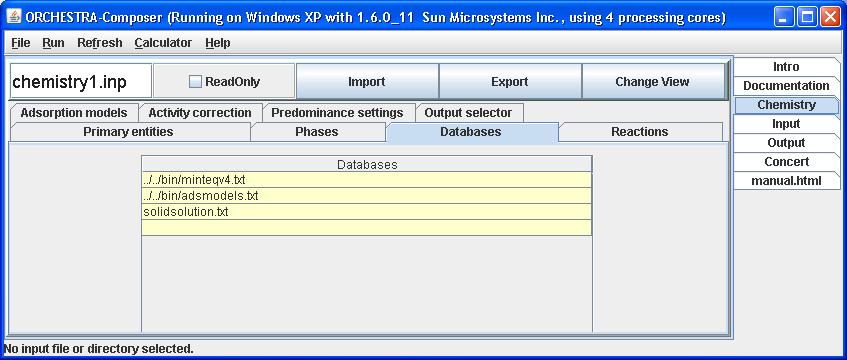Open the manual.html side tab
847x360 pixels.
(x=786, y=181)
